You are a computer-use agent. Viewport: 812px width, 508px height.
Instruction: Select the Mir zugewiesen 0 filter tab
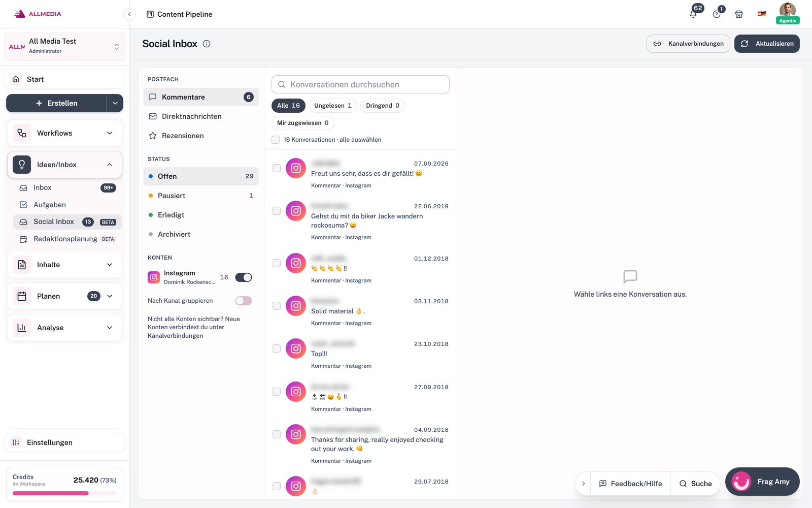(x=303, y=123)
